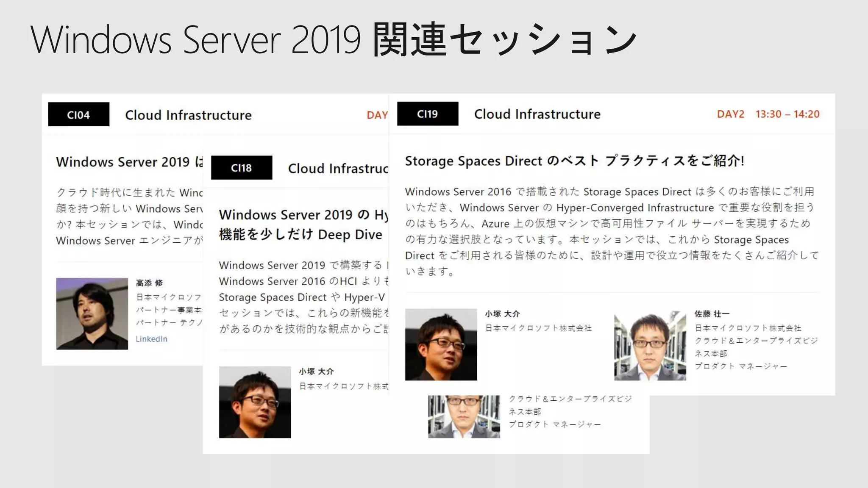Viewport: 868px width, 488px height.
Task: Click the CI04 title Windows Server 2019 は
Action: pyautogui.click(x=130, y=161)
